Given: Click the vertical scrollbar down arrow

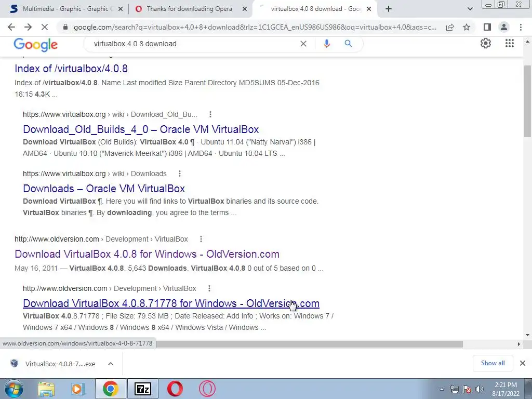Looking at the screenshot, I should pos(528,335).
